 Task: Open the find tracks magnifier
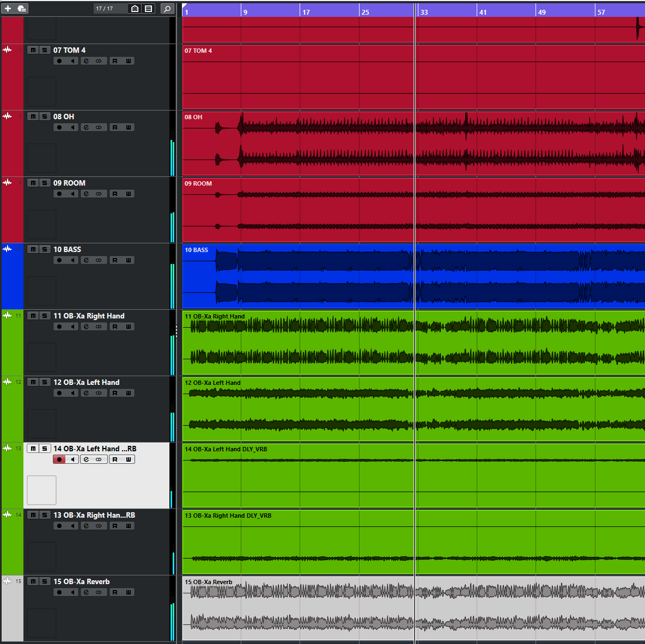pyautogui.click(x=167, y=9)
